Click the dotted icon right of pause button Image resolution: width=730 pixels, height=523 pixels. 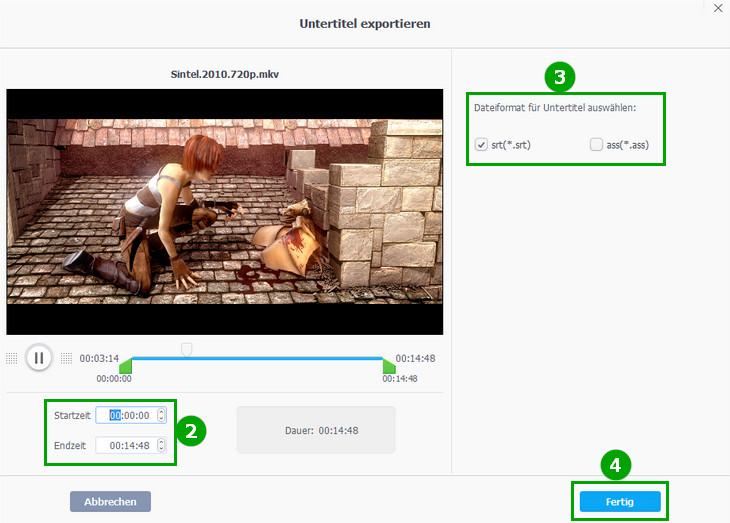coord(67,358)
